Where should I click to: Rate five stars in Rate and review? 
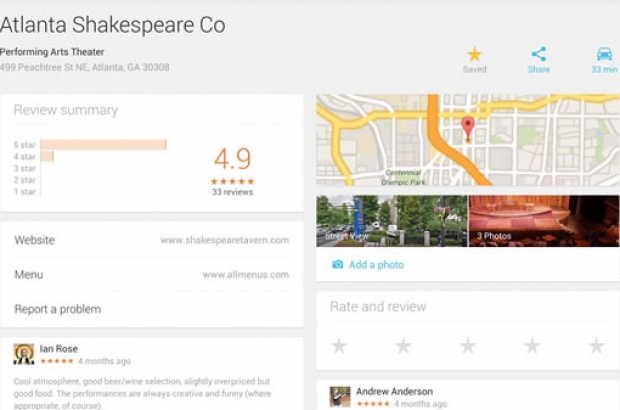click(x=596, y=346)
